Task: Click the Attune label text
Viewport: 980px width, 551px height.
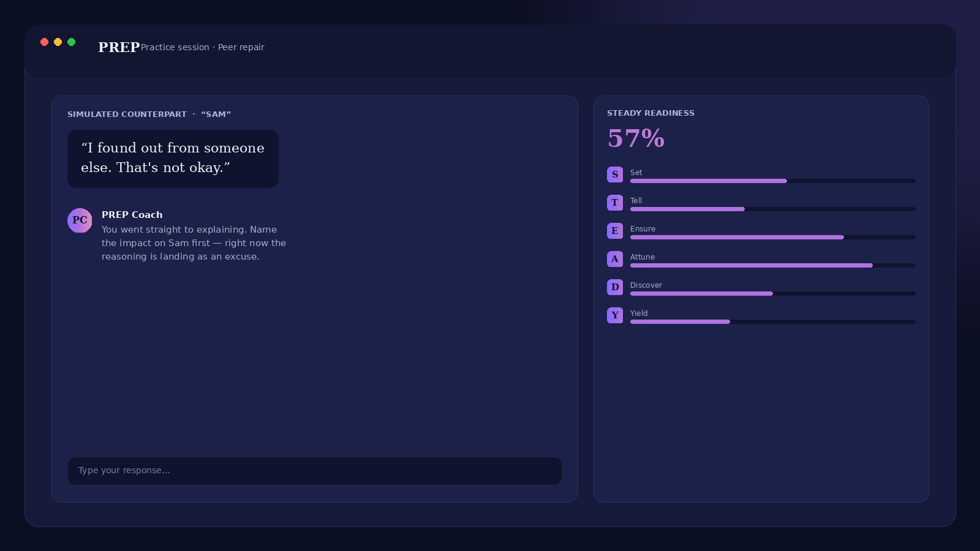Action: pos(643,257)
